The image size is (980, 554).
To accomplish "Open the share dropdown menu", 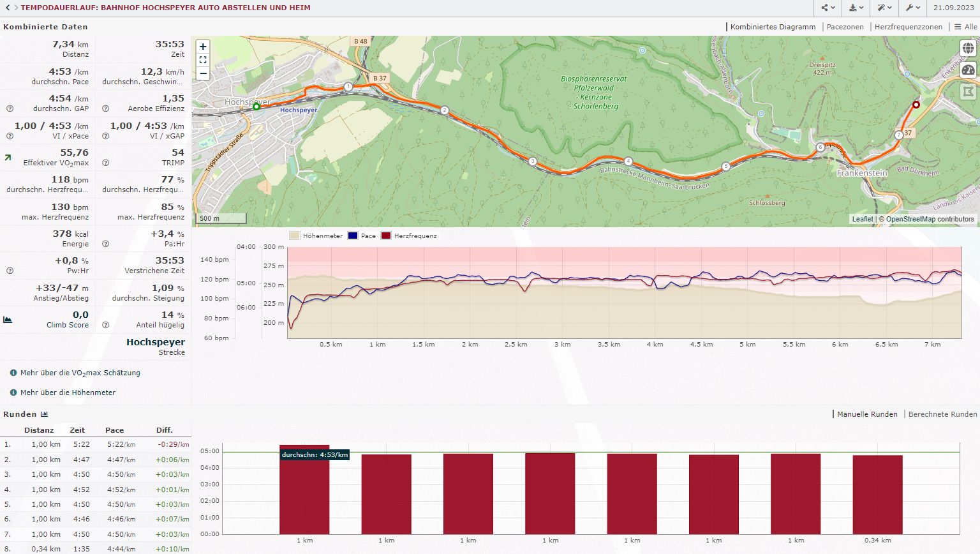I will (x=828, y=8).
